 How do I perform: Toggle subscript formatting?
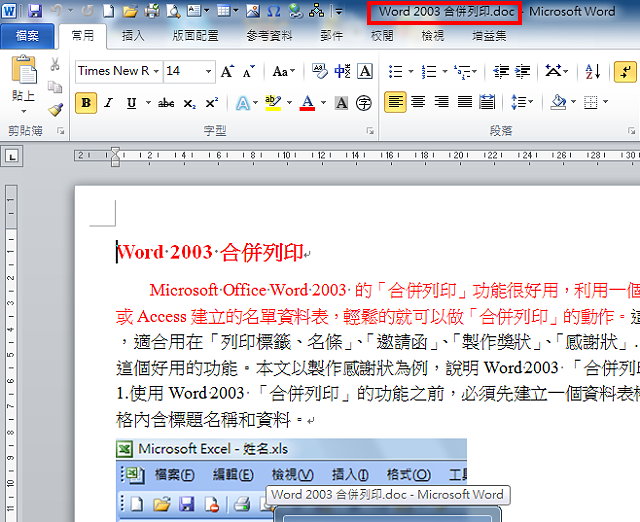point(189,103)
